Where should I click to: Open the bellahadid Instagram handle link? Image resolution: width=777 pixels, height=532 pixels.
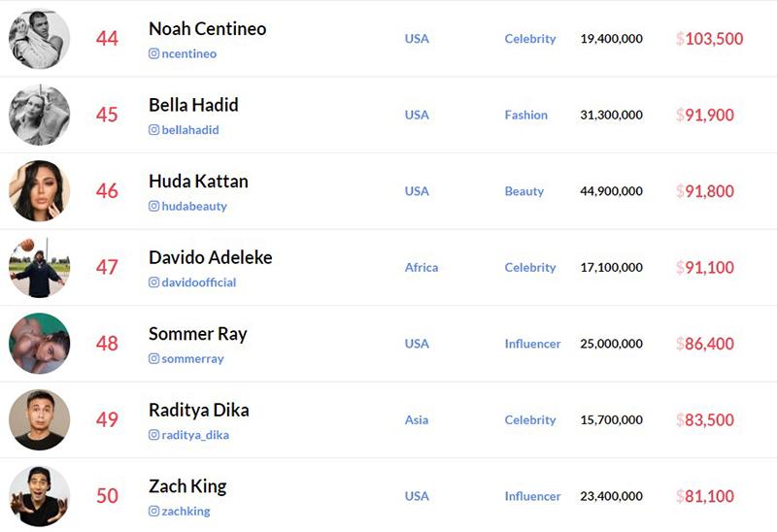190,130
